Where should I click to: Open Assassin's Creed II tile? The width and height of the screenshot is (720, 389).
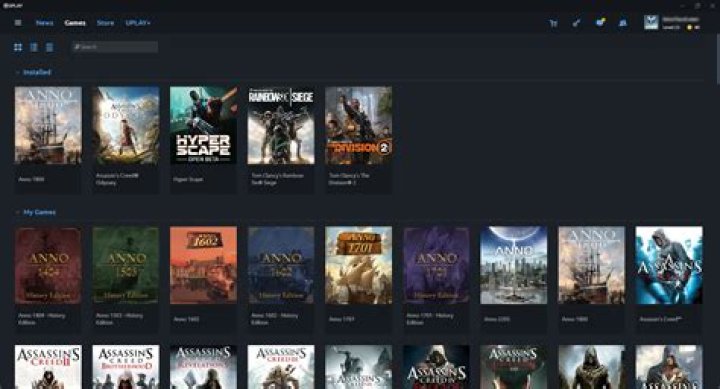click(x=48, y=367)
